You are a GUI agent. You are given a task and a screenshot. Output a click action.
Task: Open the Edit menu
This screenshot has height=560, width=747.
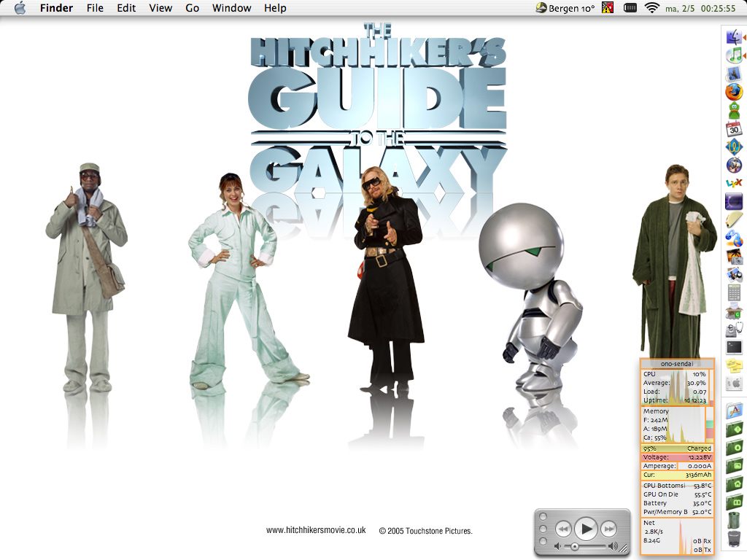point(126,8)
